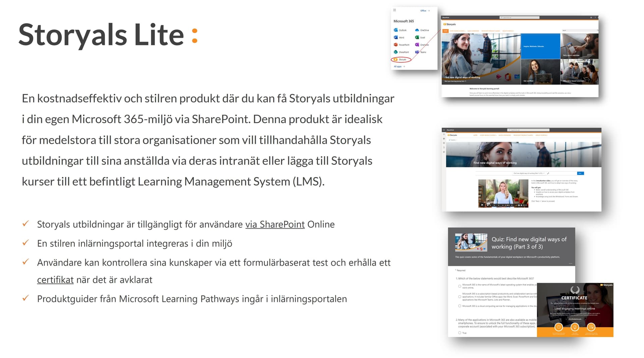The width and height of the screenshot is (644, 358).
Task: Open the three-dot menu in quiz header
Action: pos(570,263)
